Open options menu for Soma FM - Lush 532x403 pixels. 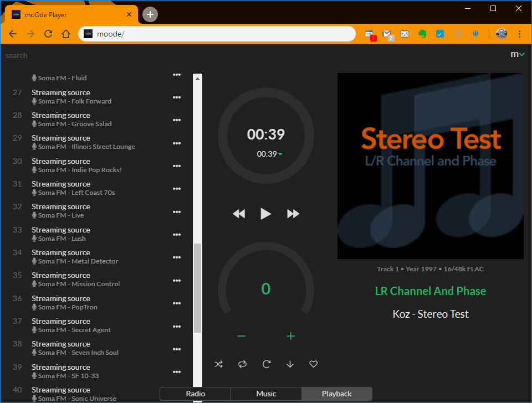177,235
